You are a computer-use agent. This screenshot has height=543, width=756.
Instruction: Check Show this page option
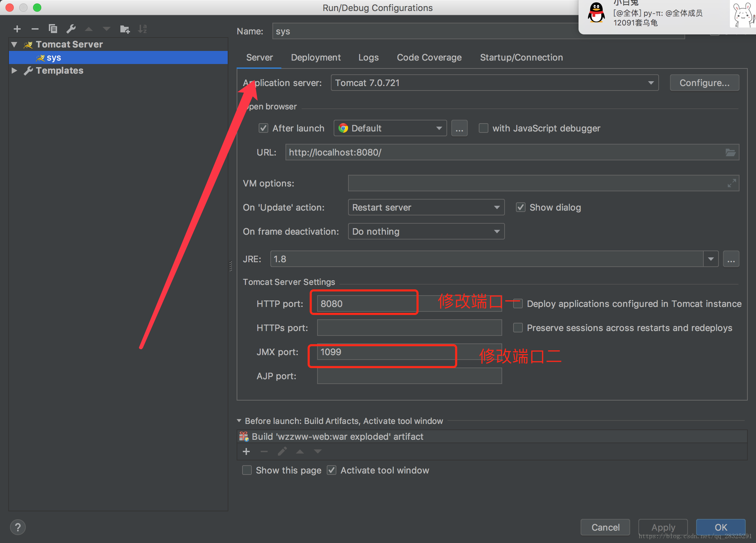247,470
